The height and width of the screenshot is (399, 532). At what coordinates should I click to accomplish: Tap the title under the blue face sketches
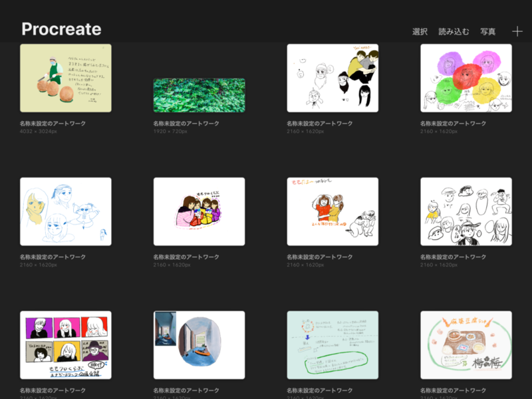click(x=53, y=257)
